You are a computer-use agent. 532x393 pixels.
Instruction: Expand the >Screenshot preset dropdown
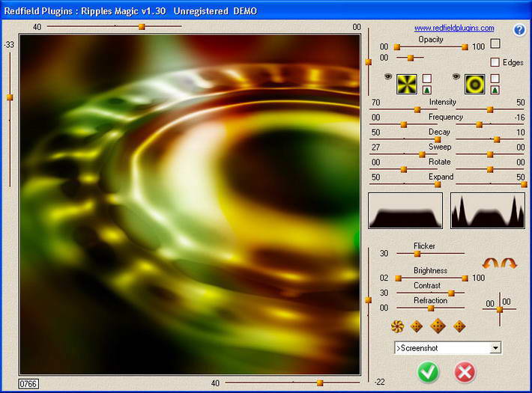(x=496, y=348)
